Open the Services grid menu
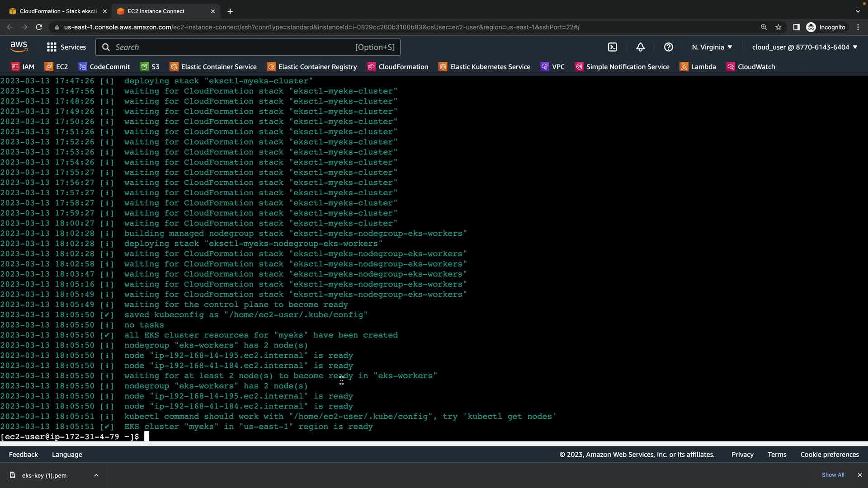The width and height of the screenshot is (868, 488). click(66, 47)
